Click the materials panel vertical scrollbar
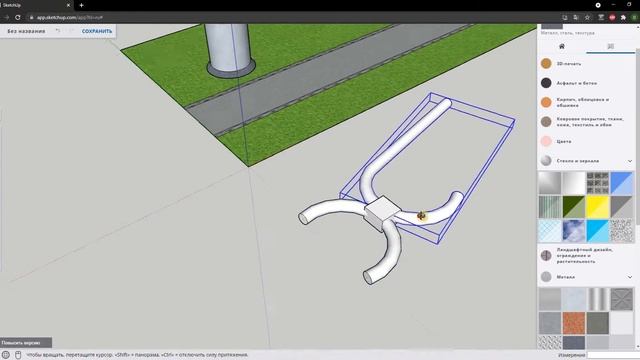The image size is (640, 360). pos(638,137)
